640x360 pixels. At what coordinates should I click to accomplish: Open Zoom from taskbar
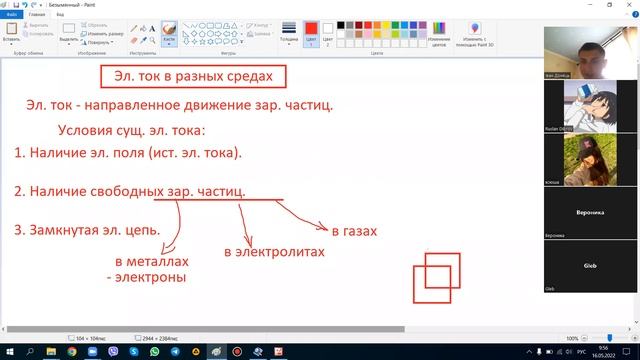tap(93, 351)
